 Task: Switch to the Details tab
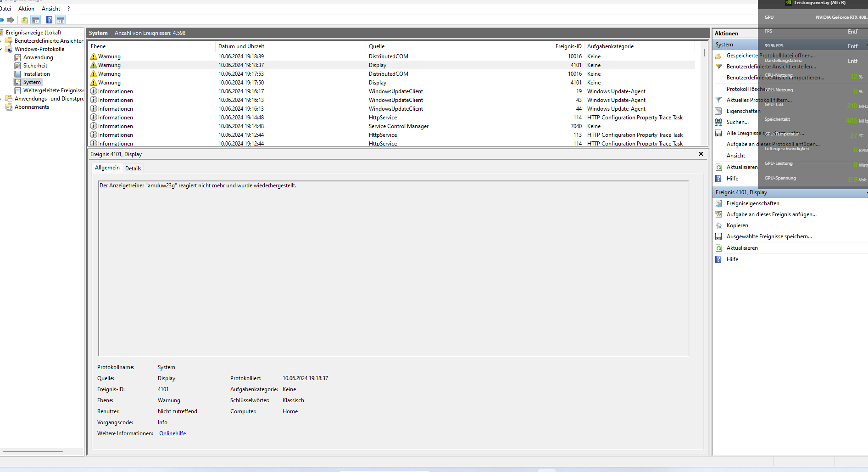133,168
